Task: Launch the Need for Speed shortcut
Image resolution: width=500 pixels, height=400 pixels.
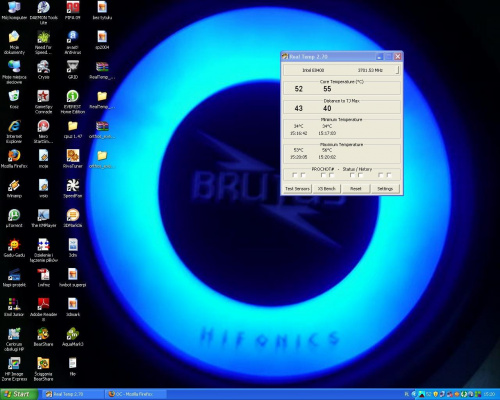Action: [x=43, y=42]
